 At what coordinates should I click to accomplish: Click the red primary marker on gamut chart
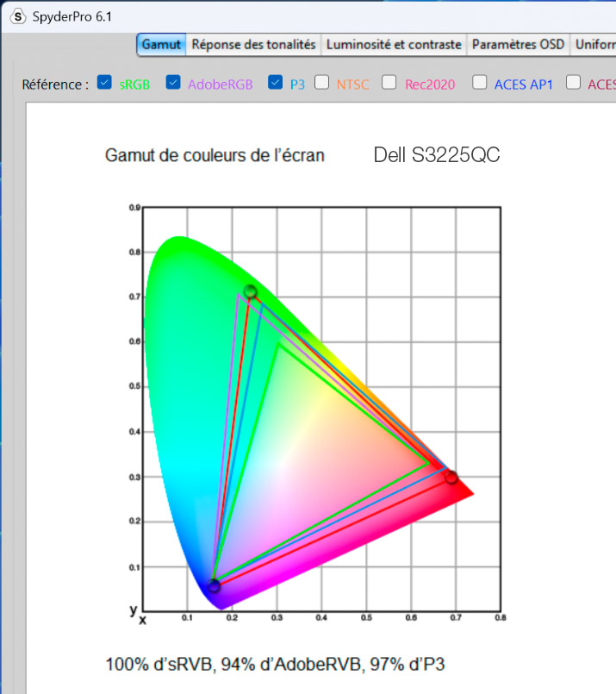451,477
